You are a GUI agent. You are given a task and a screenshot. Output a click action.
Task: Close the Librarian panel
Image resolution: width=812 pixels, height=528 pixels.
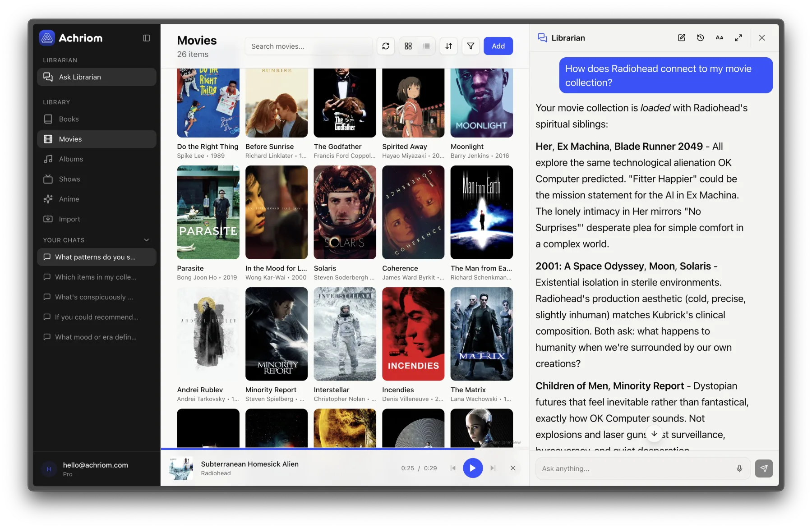pos(762,38)
